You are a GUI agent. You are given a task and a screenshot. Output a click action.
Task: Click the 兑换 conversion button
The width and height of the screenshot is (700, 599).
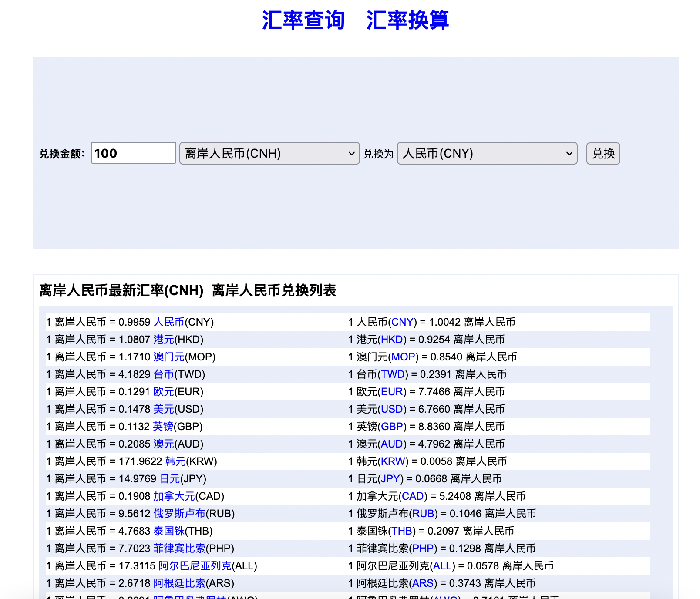pyautogui.click(x=603, y=154)
